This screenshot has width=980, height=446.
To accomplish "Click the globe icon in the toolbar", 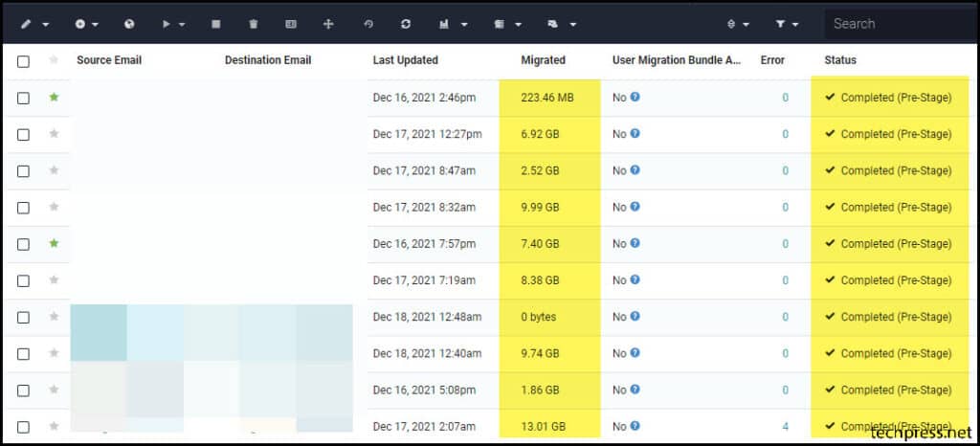I will tap(129, 24).
